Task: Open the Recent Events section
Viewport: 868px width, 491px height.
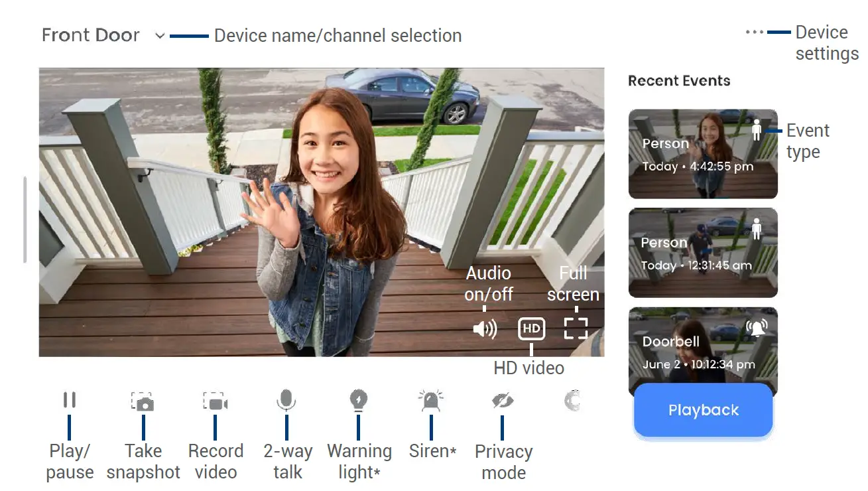Action: click(x=678, y=80)
